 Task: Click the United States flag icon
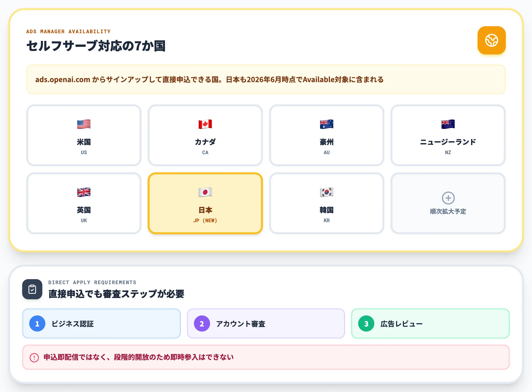(84, 124)
